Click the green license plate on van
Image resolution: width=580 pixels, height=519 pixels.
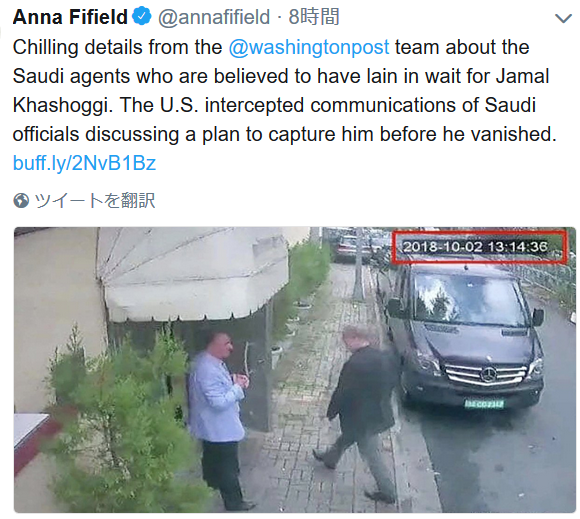click(x=484, y=404)
